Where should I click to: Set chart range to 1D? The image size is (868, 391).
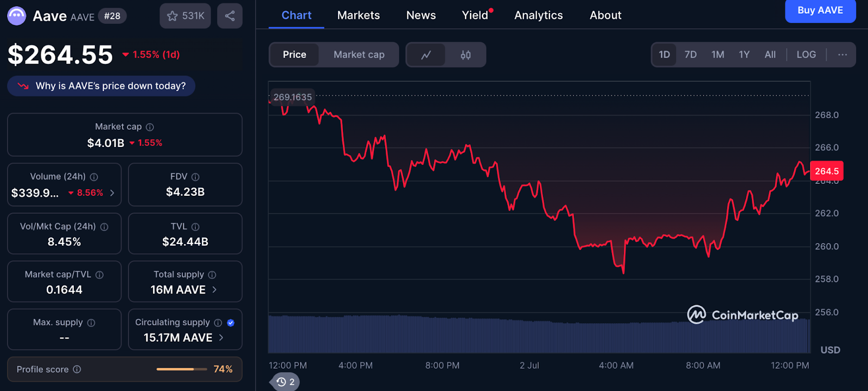click(x=665, y=55)
